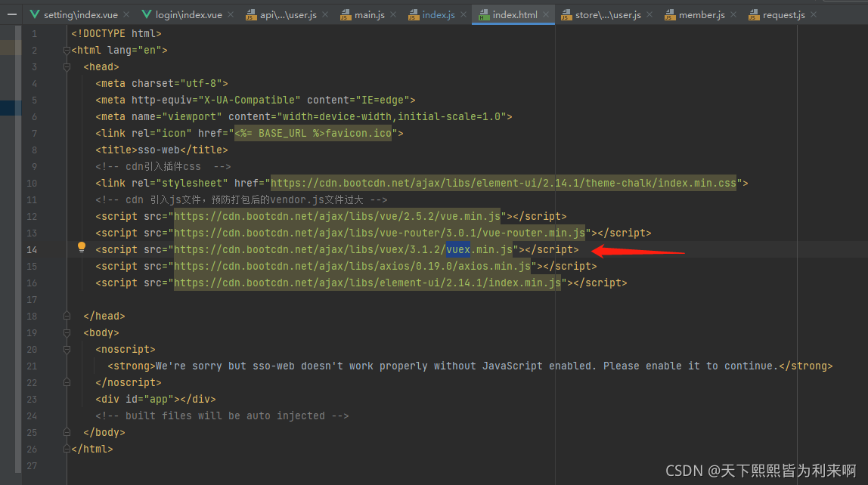The image size is (868, 485).
Task: Click the vendor.js comment on line 11
Action: click(x=241, y=199)
